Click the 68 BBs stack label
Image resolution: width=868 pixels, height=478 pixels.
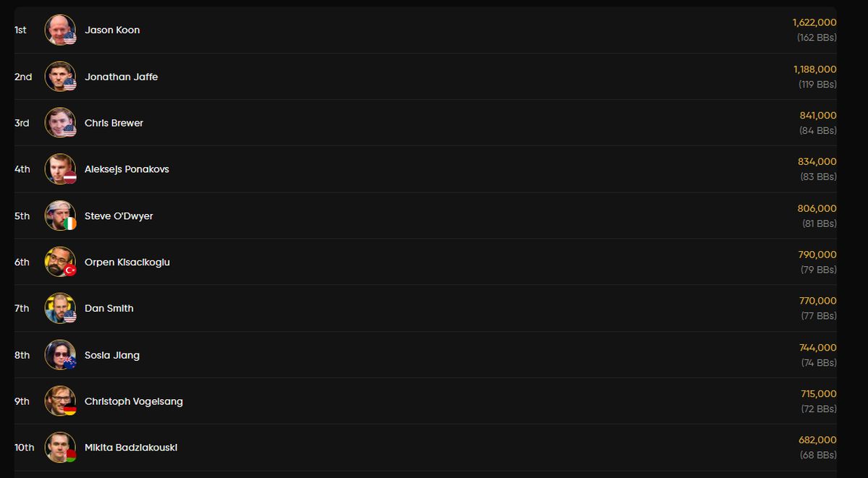[818, 455]
